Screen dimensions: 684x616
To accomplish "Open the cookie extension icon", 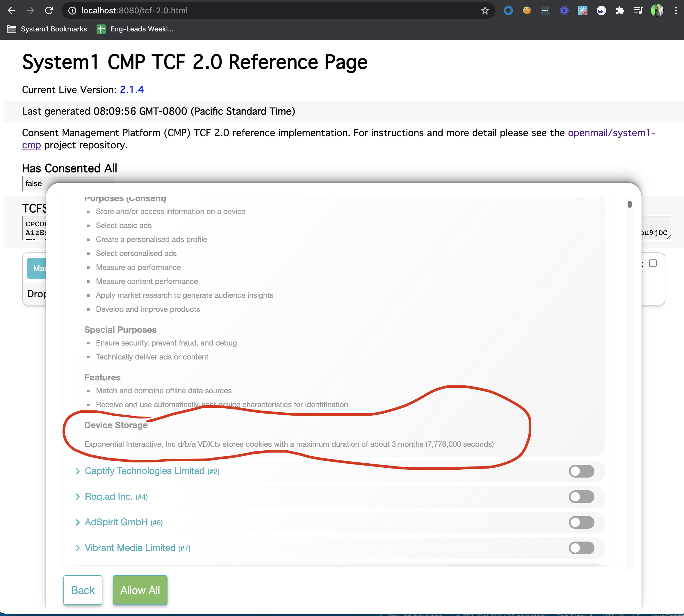I will tap(527, 11).
